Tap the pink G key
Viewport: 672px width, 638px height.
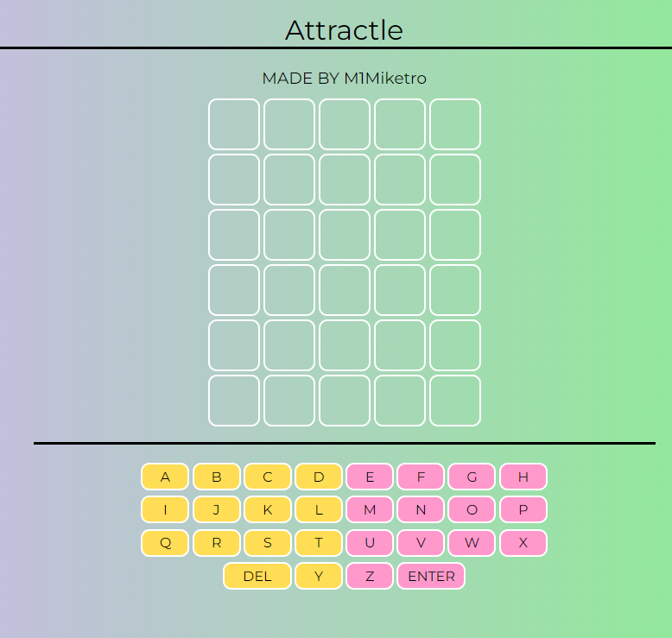coord(472,477)
